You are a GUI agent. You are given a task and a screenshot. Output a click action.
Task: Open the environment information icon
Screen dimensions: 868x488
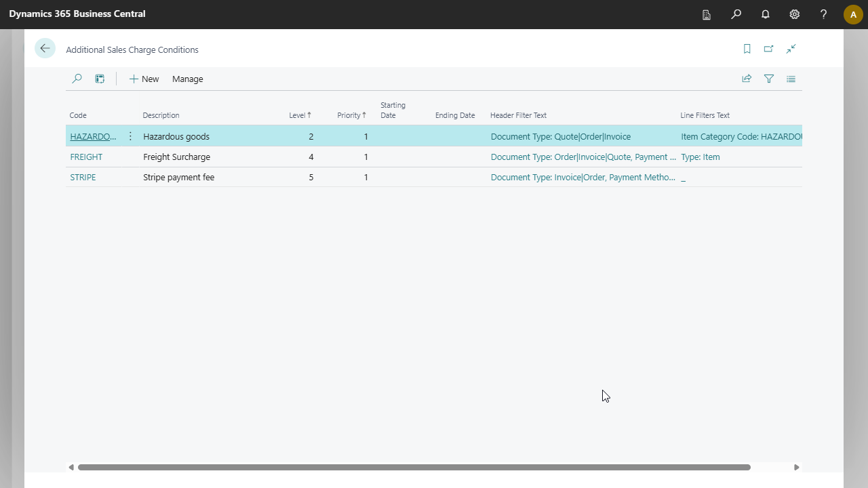707,14
